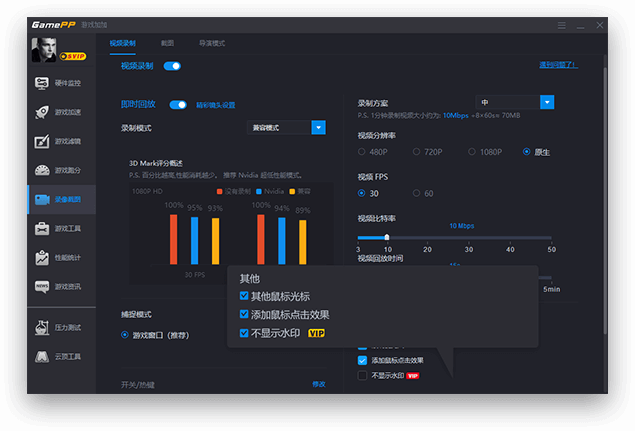Open the 云顶工具 section in sidebar
The height and width of the screenshot is (431, 635).
click(62, 356)
